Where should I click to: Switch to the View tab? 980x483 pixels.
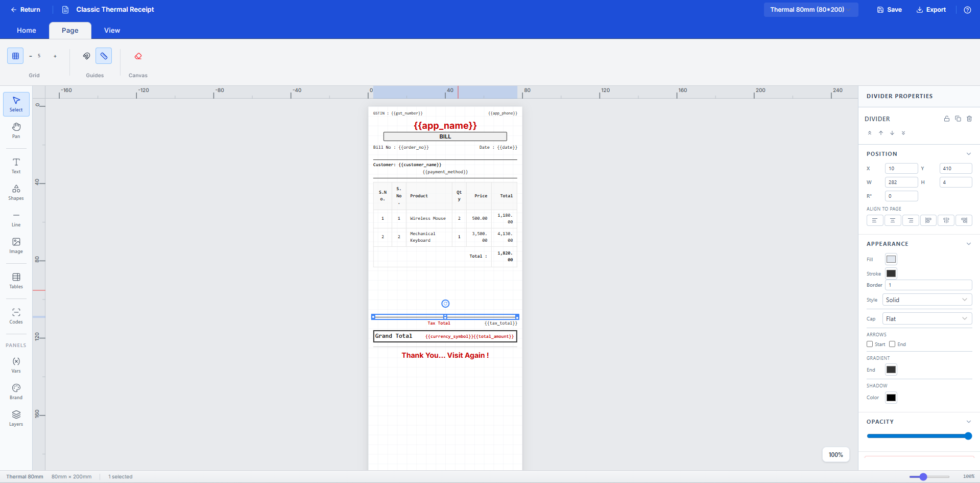(112, 30)
